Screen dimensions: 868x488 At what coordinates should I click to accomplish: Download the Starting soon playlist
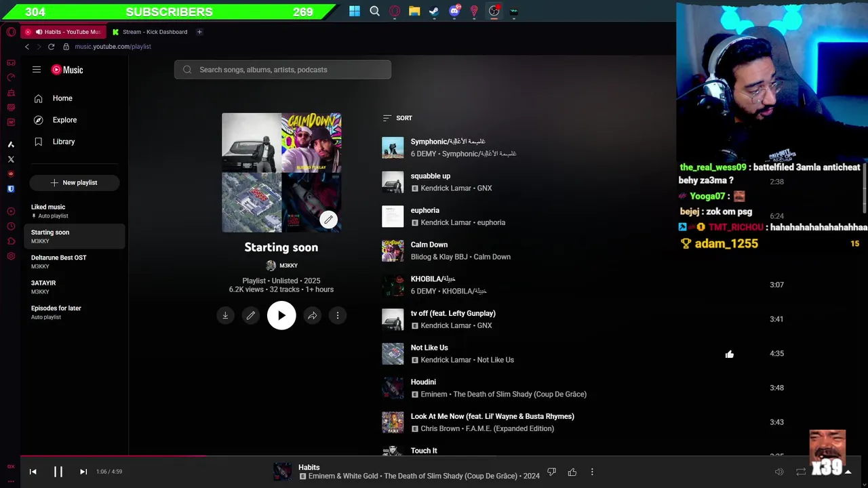[225, 315]
